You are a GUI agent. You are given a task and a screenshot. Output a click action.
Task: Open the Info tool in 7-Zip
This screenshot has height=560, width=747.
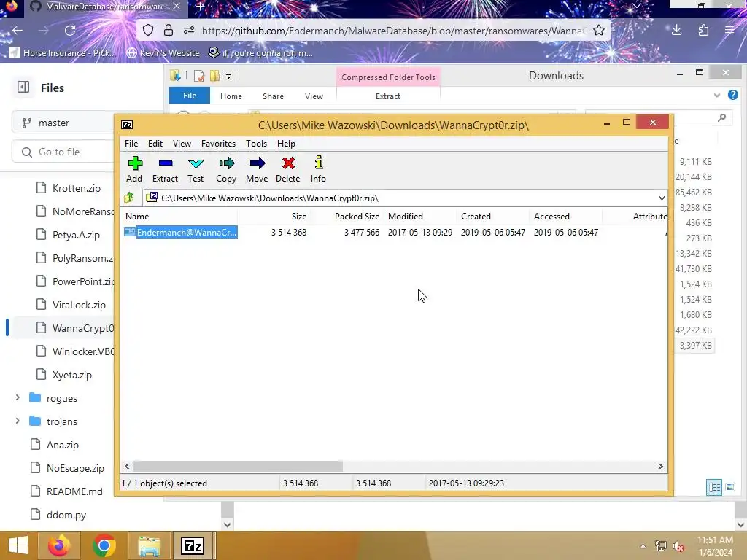[x=318, y=169]
